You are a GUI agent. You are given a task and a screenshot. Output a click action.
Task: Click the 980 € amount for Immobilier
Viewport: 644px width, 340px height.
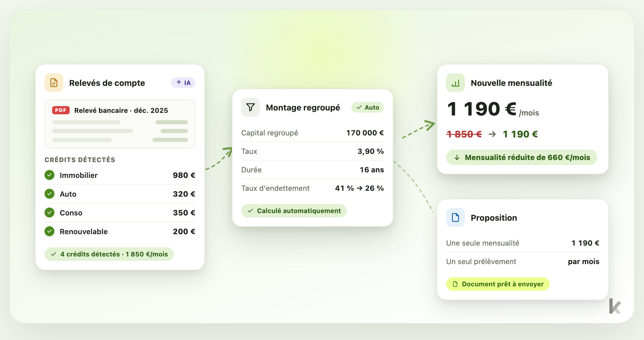point(184,175)
